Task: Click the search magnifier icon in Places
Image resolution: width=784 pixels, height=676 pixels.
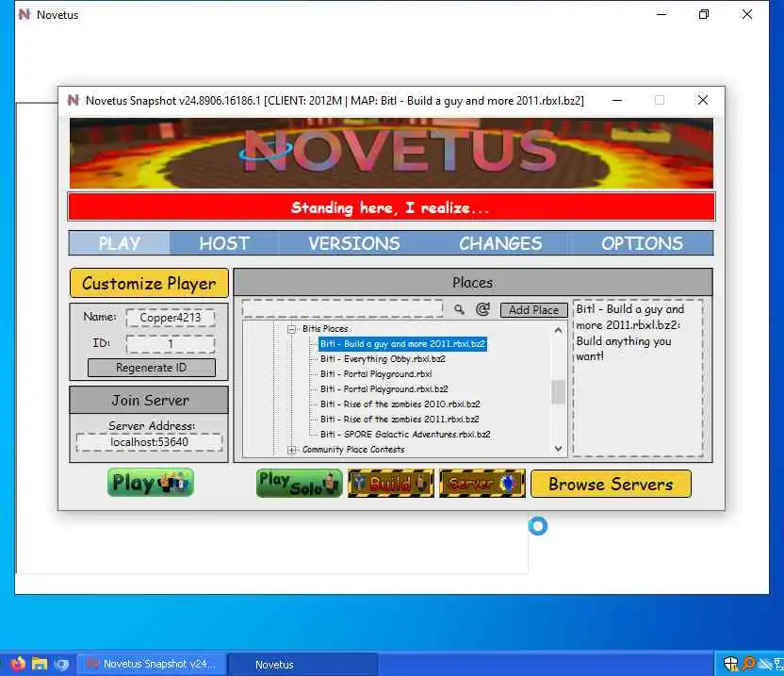Action: tap(459, 310)
